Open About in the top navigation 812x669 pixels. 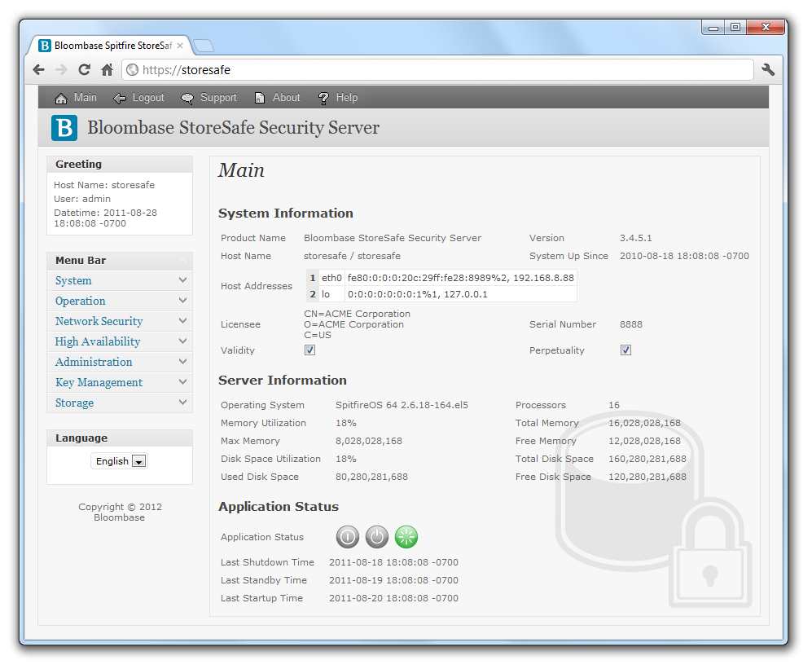278,98
